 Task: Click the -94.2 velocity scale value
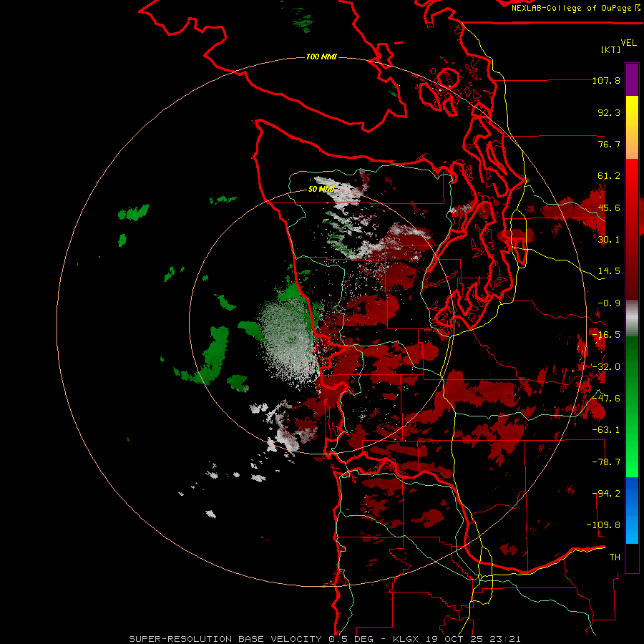click(x=606, y=494)
